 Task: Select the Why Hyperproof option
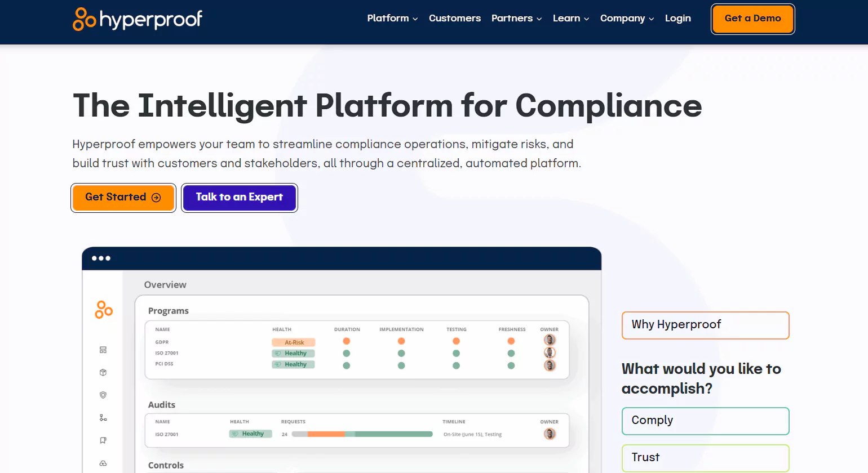705,325
